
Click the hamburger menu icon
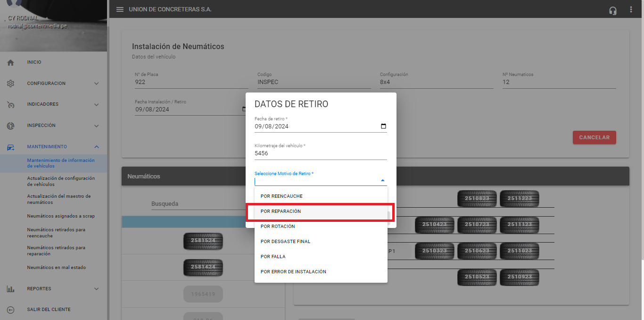point(120,9)
